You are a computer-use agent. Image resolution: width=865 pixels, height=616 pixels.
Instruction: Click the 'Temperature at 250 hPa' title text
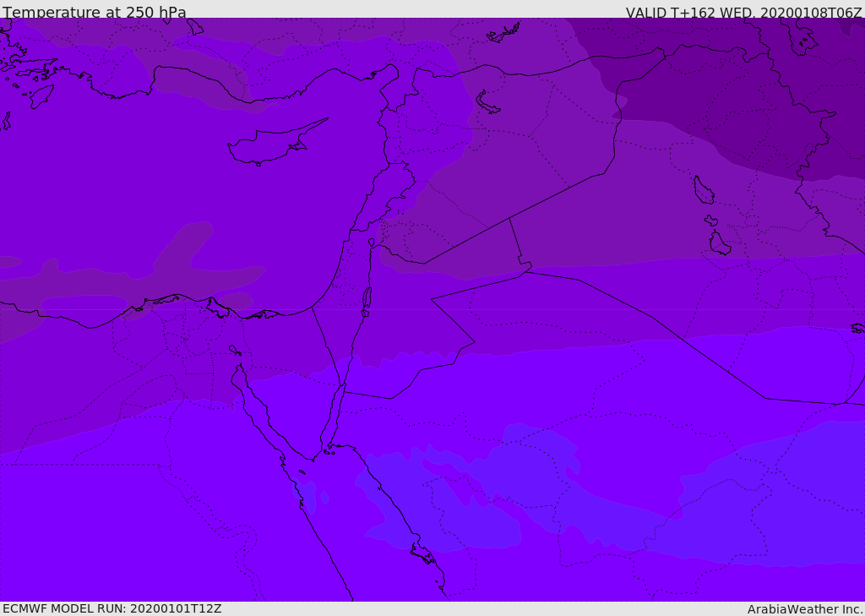coord(95,12)
